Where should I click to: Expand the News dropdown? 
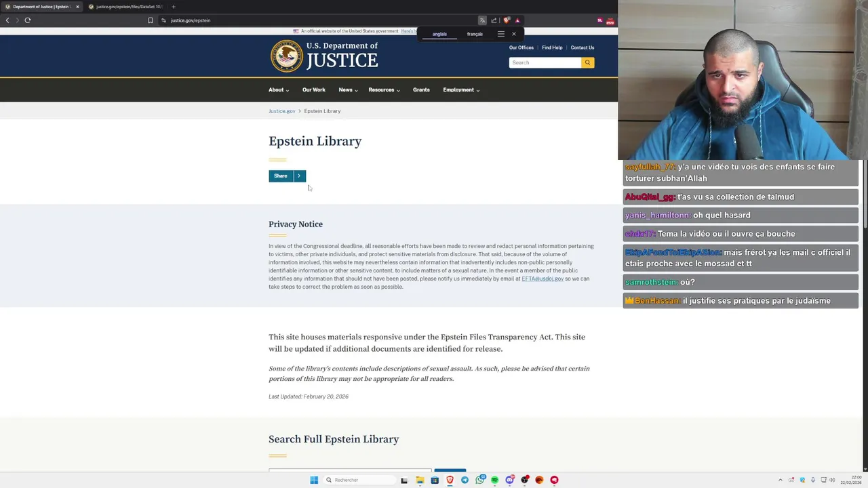click(x=349, y=89)
